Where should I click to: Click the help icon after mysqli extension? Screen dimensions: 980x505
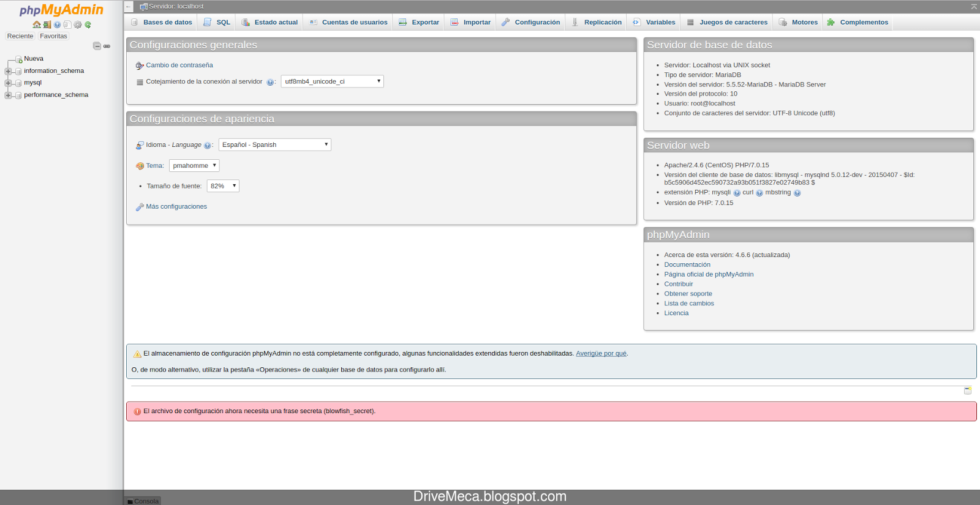(737, 193)
